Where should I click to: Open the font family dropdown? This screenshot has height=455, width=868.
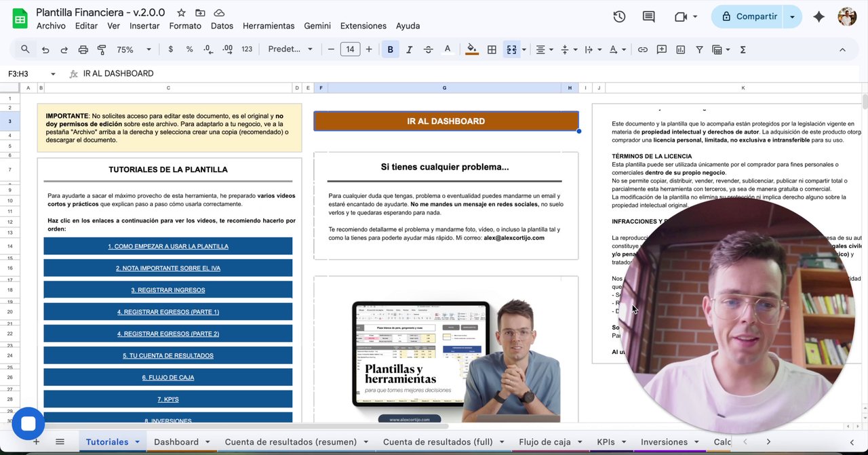(290, 50)
